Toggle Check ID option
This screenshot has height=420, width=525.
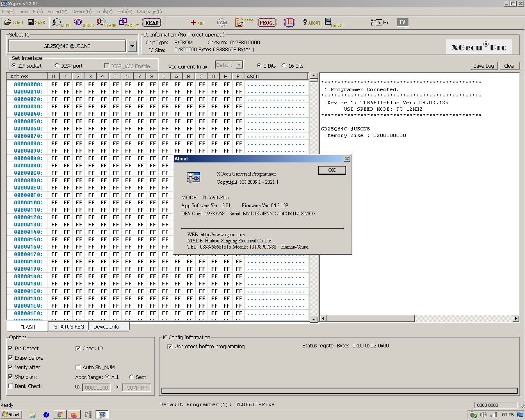point(89,348)
